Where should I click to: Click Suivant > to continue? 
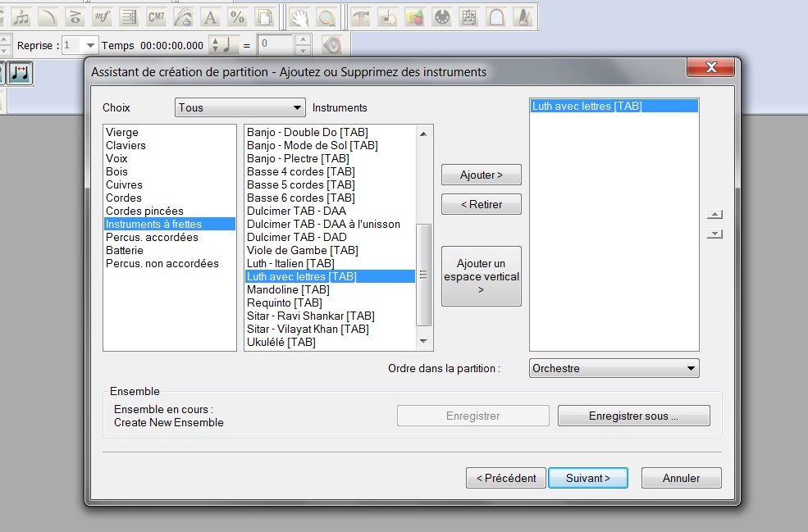click(x=587, y=478)
